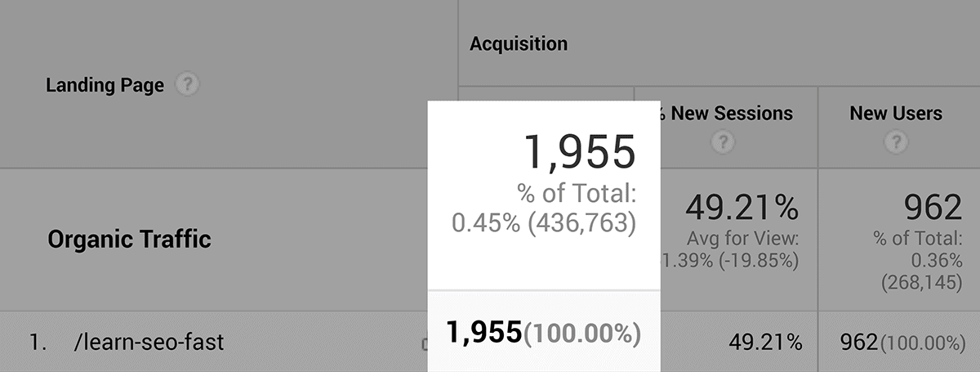This screenshot has height=372, width=980.
Task: Sort by Landing Page column header
Action: tap(105, 85)
